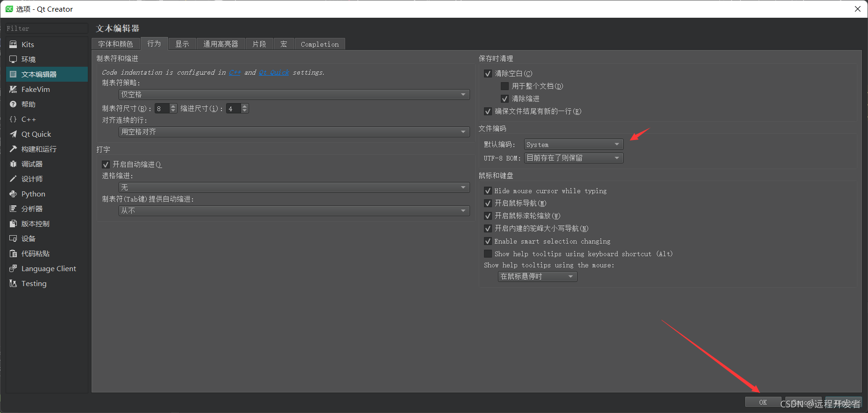Click the Qt Creator logo in title bar
The image size is (868, 413).
point(9,9)
